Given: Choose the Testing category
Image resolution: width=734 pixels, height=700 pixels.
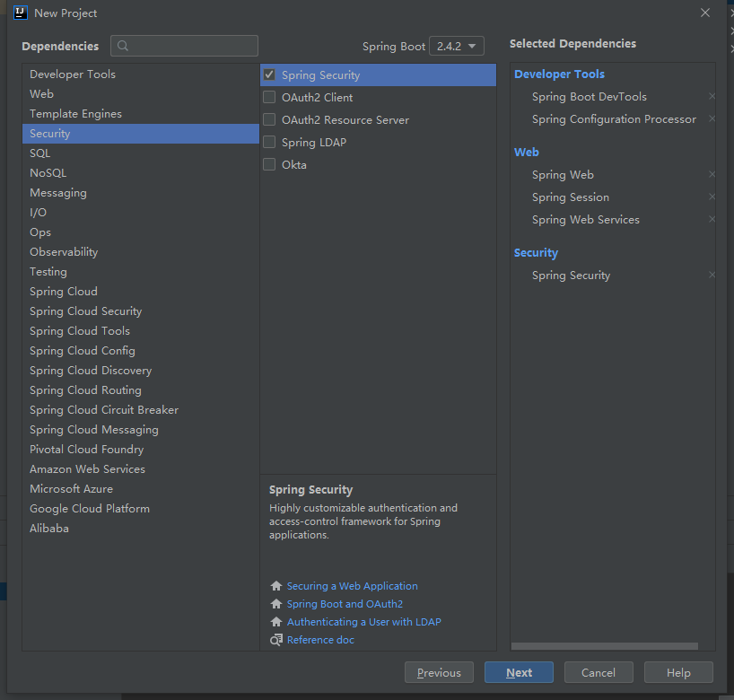Looking at the screenshot, I should click(141, 272).
